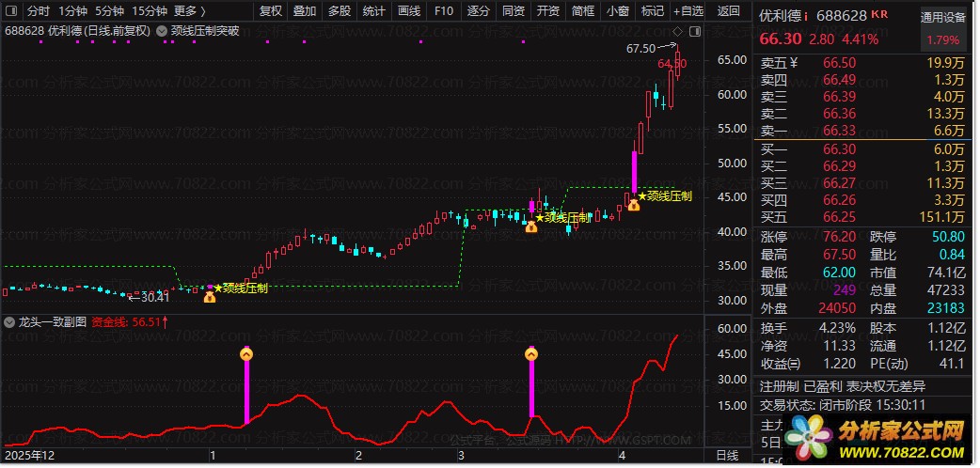The width and height of the screenshot is (980, 468).
Task: Click the money bag signal near 30.41
Action: (x=210, y=297)
